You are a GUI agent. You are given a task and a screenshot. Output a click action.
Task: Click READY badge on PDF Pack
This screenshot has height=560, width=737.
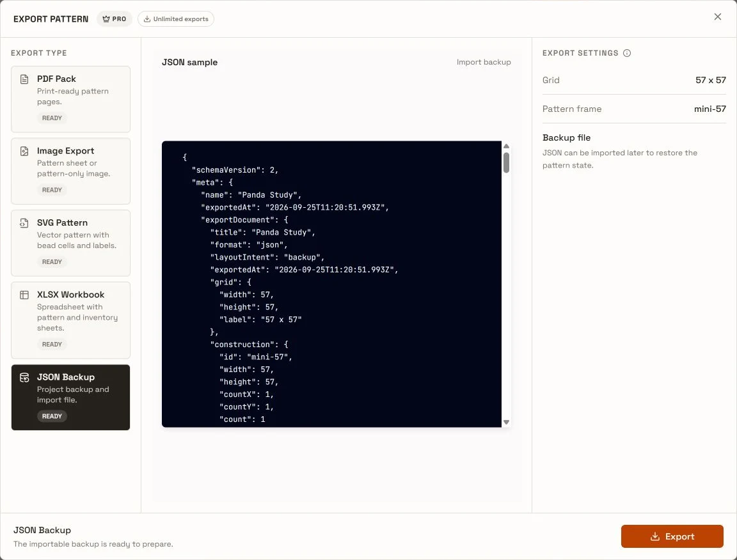(x=52, y=118)
